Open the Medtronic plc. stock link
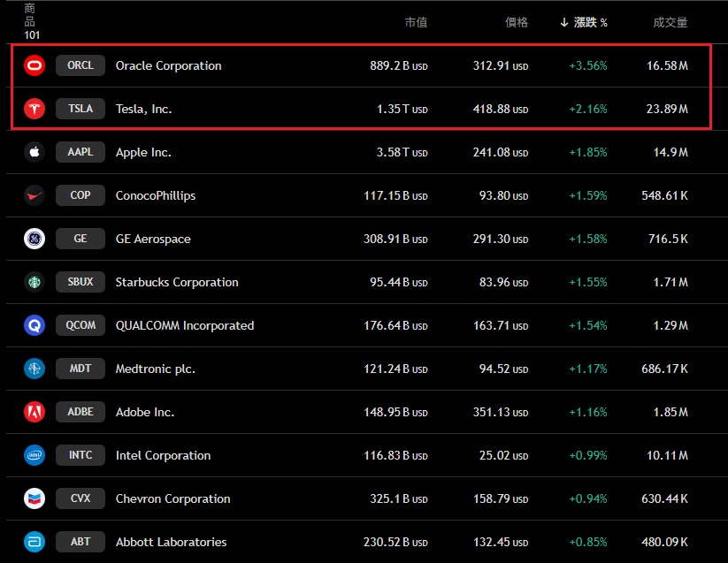The image size is (728, 563). (155, 369)
